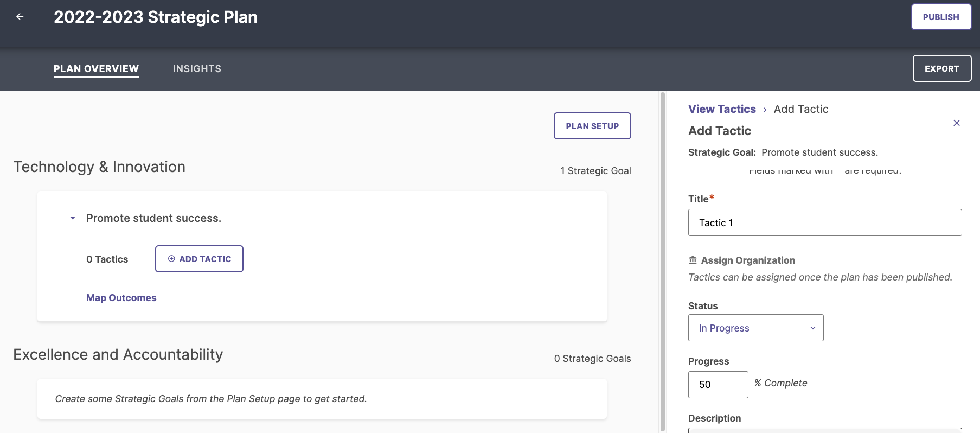
Task: Select the Excellence and Accountability heading
Action: click(118, 355)
